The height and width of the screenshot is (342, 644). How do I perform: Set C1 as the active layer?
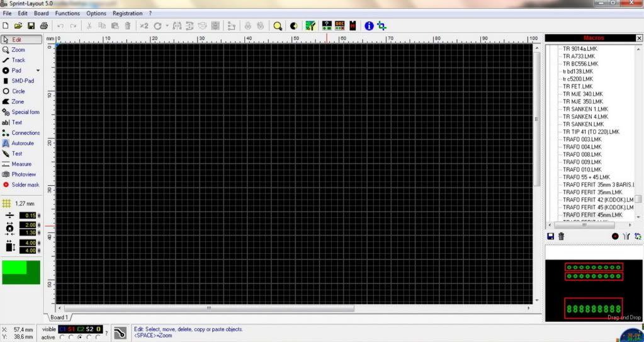[62, 337]
